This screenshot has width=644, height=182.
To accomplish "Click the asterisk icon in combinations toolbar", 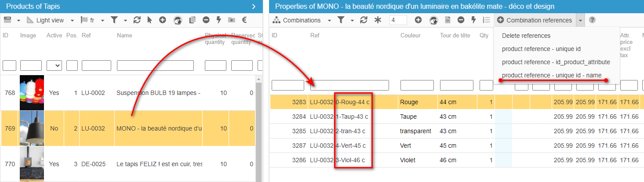I will pyautogui.click(x=378, y=20).
